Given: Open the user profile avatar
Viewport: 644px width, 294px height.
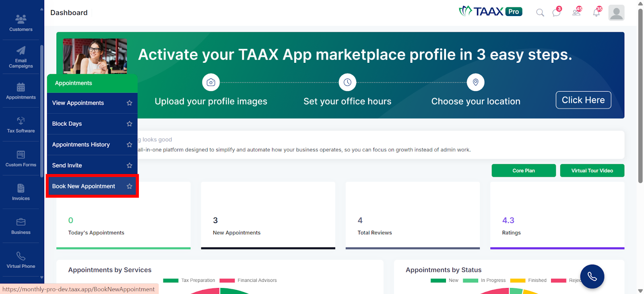Looking at the screenshot, I should click(616, 13).
